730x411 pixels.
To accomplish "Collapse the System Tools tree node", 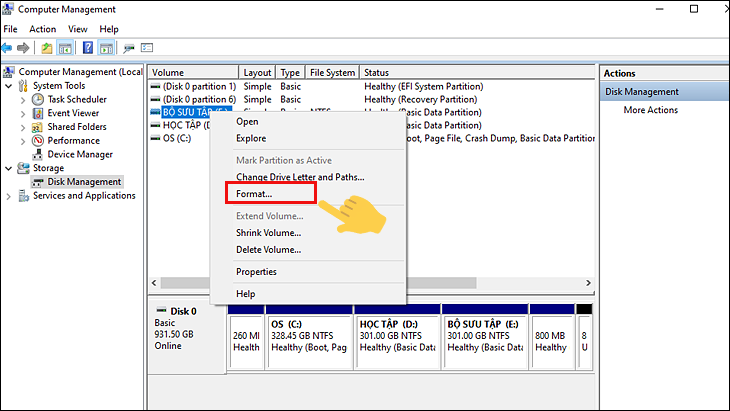I will (8, 86).
